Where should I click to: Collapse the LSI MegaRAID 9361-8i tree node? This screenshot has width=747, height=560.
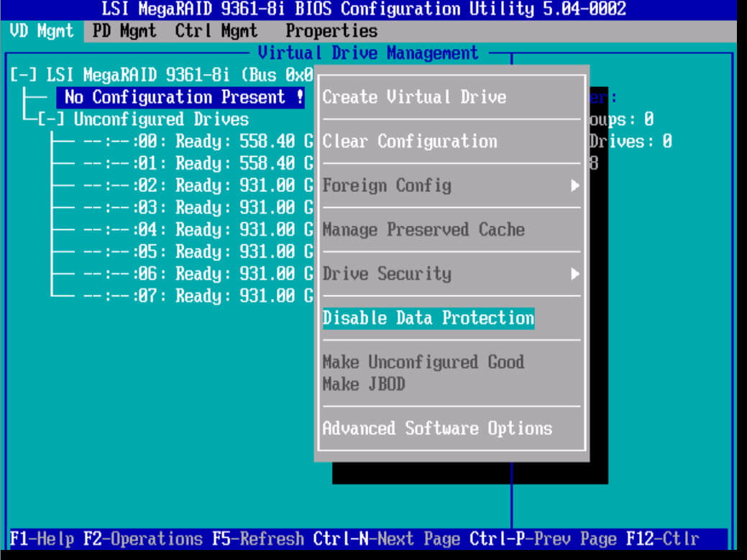[20, 75]
